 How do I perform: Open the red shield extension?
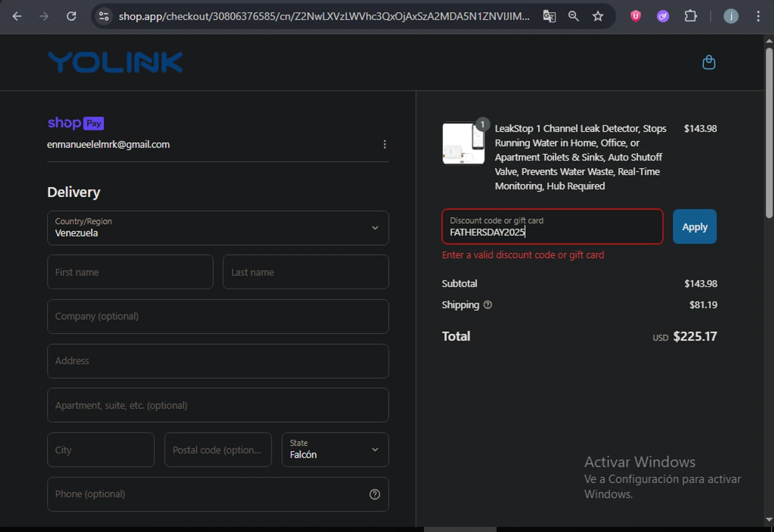point(636,17)
